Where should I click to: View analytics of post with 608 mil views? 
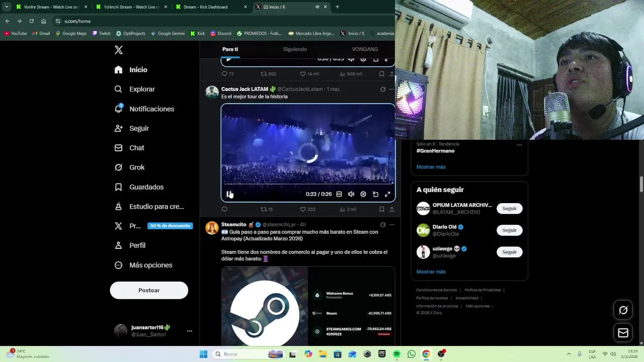[x=351, y=74]
